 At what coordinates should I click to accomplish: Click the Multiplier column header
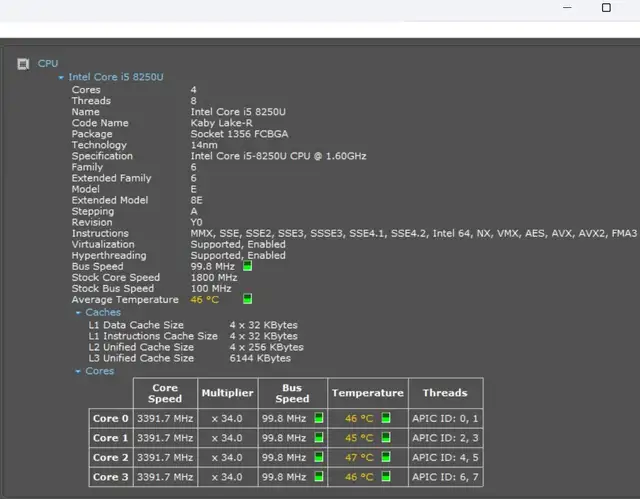point(227,393)
